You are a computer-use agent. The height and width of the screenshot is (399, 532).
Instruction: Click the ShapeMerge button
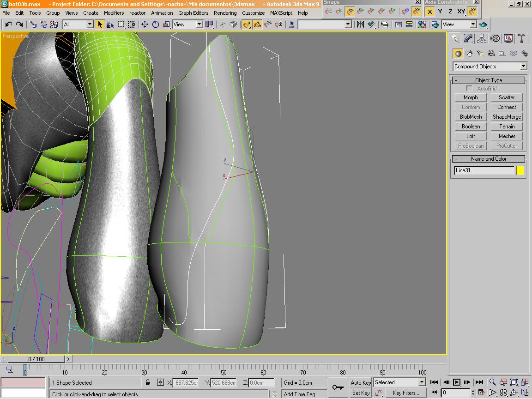pos(507,117)
